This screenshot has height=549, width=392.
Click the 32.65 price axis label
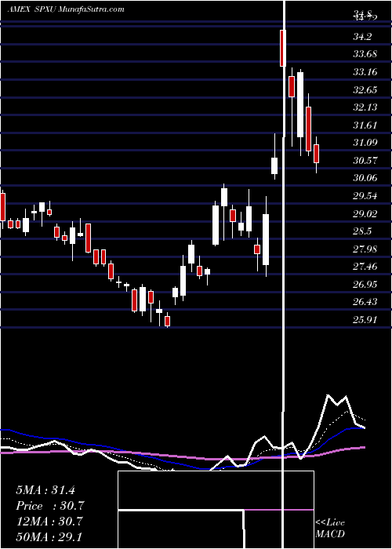pyautogui.click(x=366, y=89)
